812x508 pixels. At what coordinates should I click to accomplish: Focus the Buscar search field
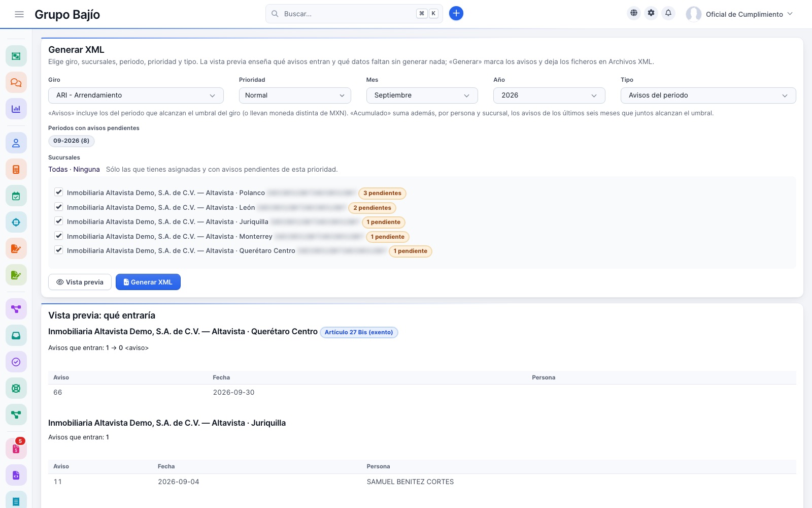coord(354,14)
